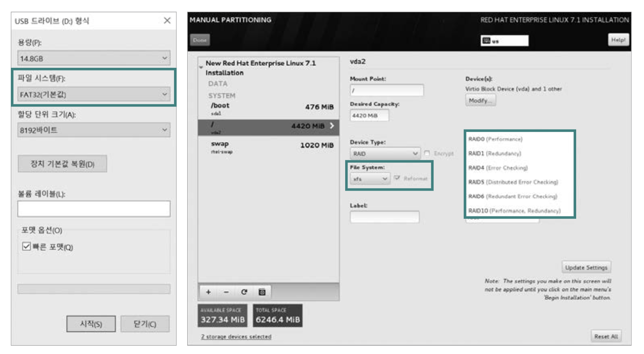Select RAID10 (Performance, Redundancy) option
644x354 pixels.
pyautogui.click(x=514, y=211)
